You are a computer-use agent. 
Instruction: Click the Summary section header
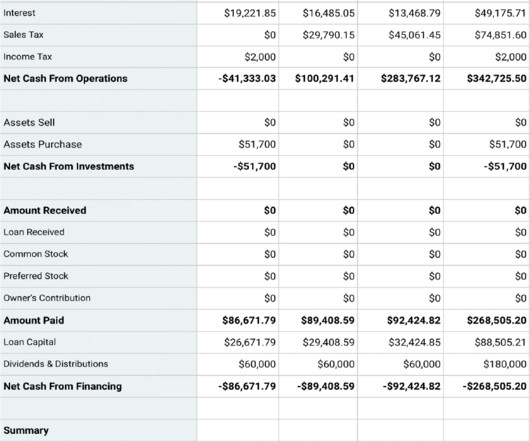(x=26, y=430)
